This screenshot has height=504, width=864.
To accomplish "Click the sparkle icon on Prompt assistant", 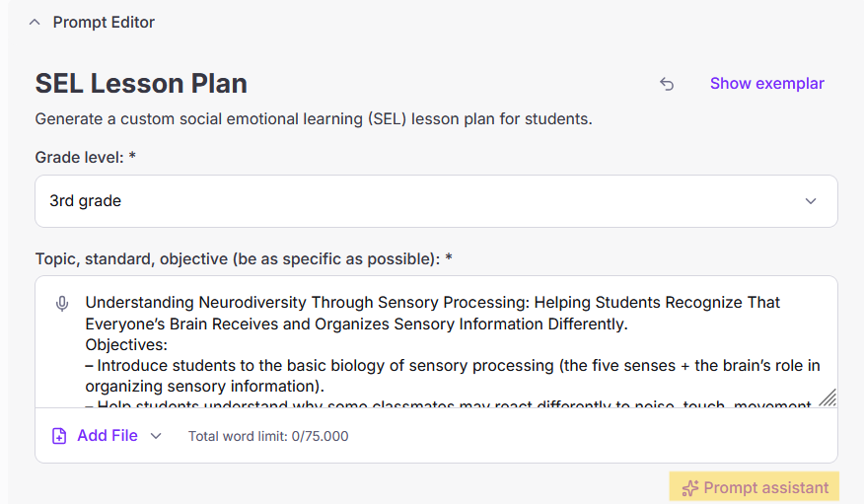I will pyautogui.click(x=690, y=488).
